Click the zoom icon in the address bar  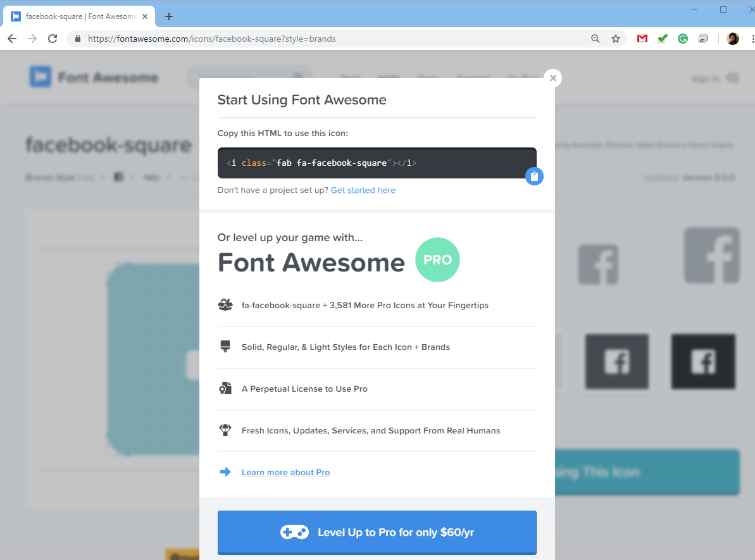pos(595,38)
